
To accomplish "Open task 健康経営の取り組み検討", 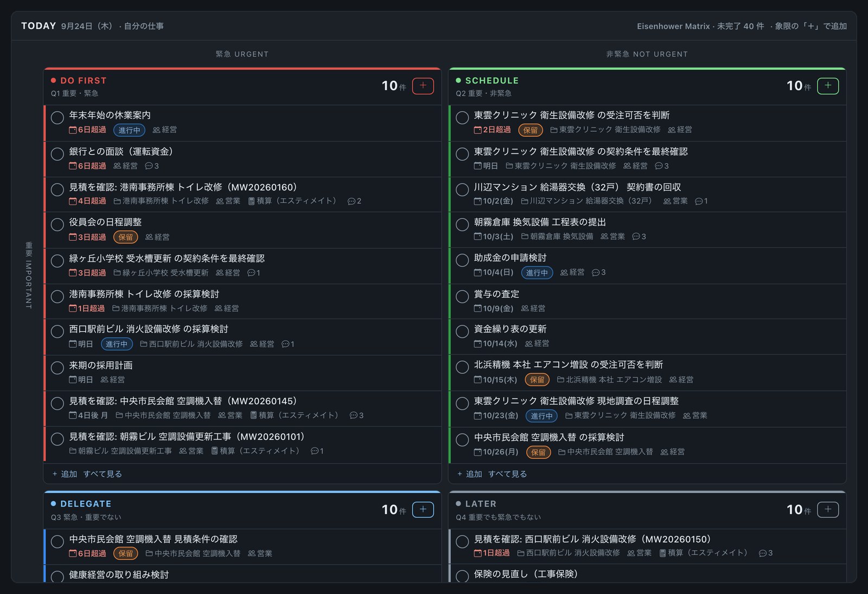I will 119,575.
